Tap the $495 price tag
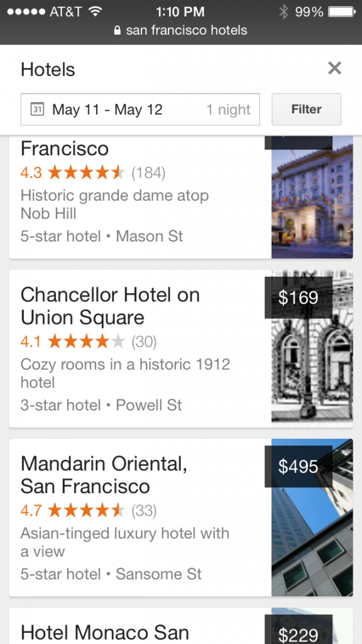 pyautogui.click(x=299, y=467)
